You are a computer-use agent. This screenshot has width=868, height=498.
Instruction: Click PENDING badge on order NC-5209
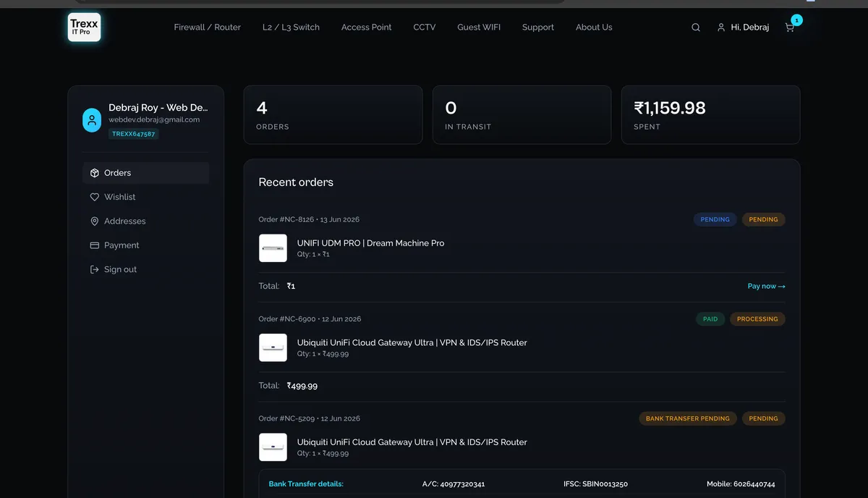point(763,418)
